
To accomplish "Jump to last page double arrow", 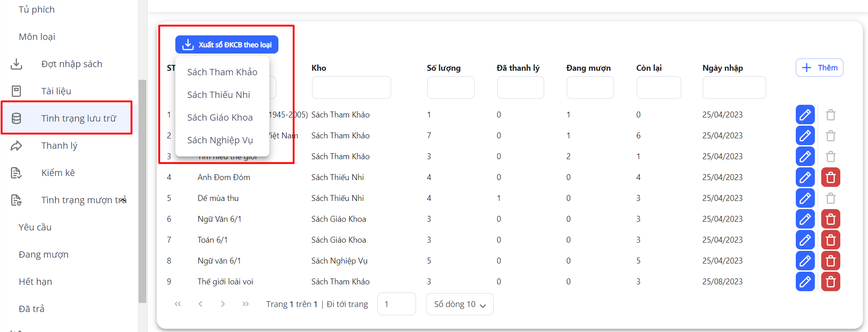I will 245,304.
